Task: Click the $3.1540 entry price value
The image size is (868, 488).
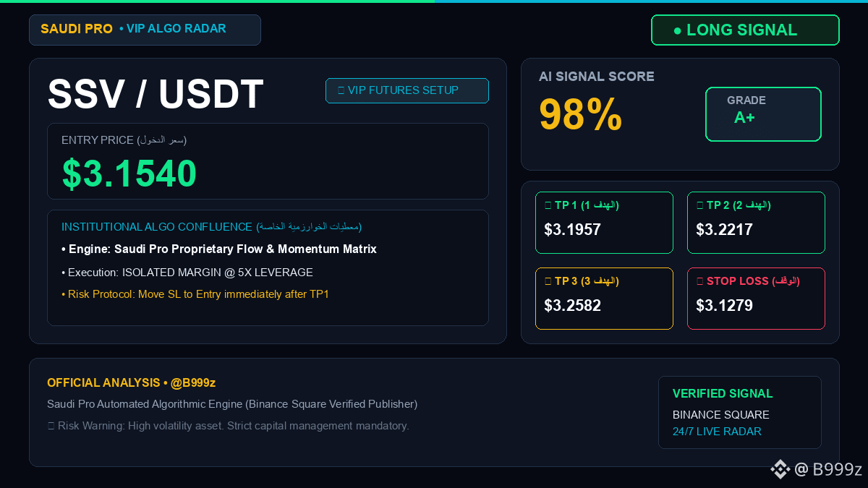Action: pos(129,174)
